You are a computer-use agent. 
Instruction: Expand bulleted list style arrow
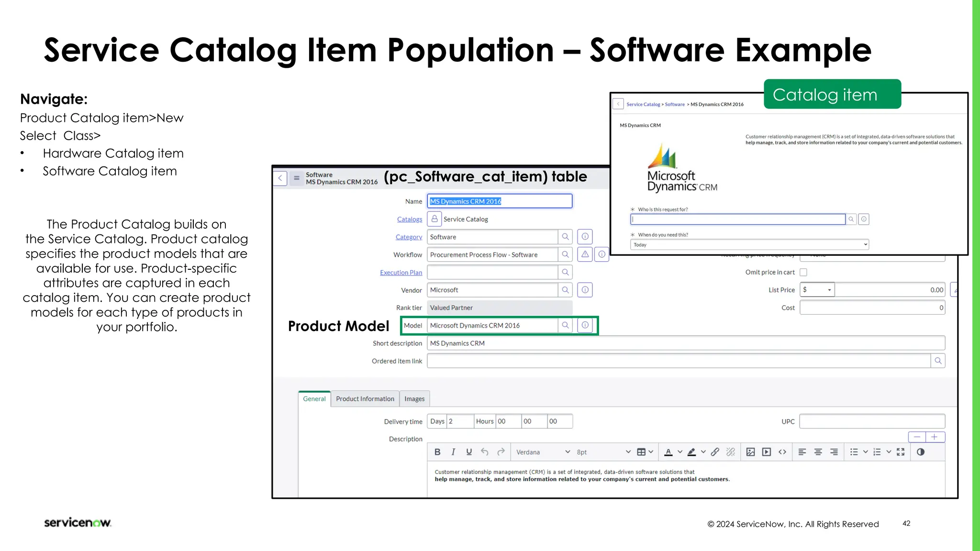pos(865,452)
